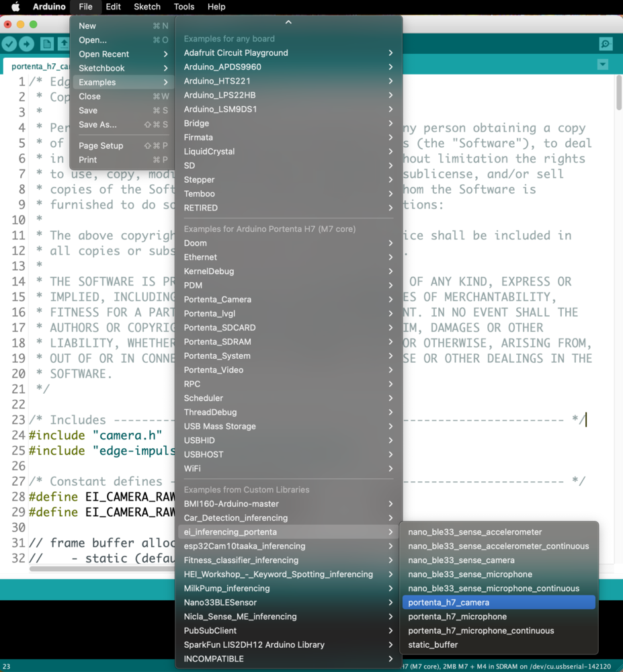Screen dimensions: 623x672
Task: Open the Portenta_SDRAM examples submenu
Action: click(x=288, y=342)
